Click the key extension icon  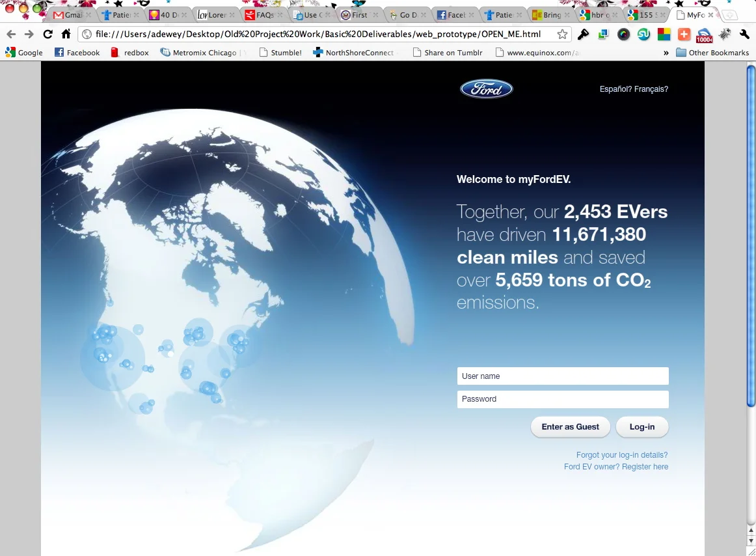click(x=583, y=35)
